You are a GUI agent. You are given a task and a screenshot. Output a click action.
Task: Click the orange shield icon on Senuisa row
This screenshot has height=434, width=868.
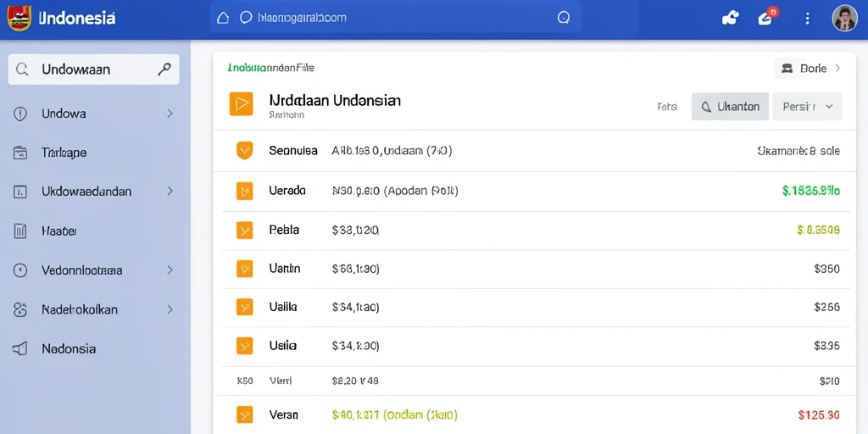[x=244, y=150]
